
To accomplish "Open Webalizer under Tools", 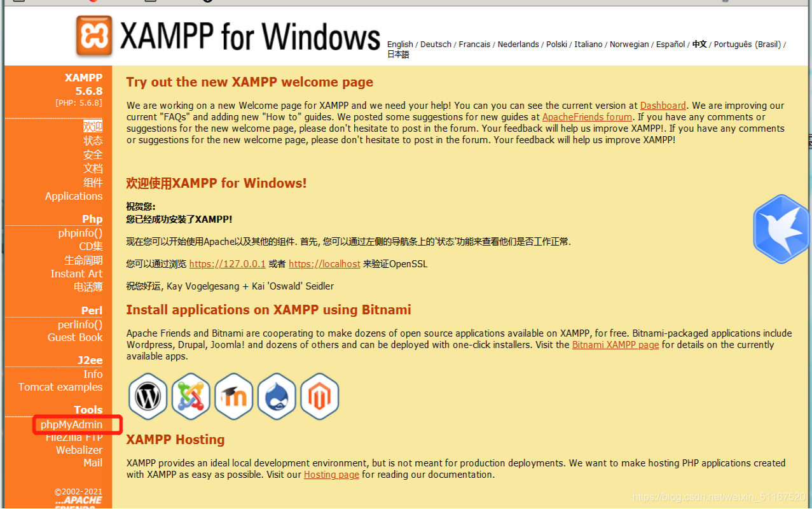I will point(79,450).
